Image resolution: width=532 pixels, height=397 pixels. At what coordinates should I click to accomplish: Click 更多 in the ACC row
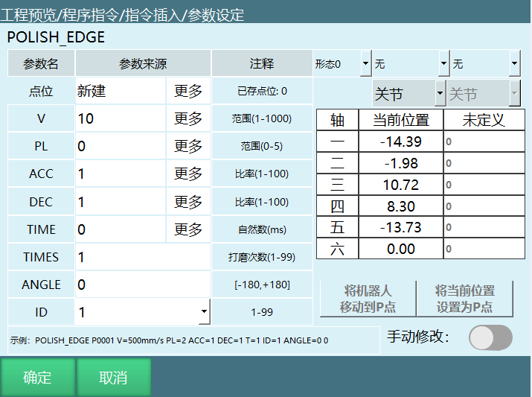(188, 174)
